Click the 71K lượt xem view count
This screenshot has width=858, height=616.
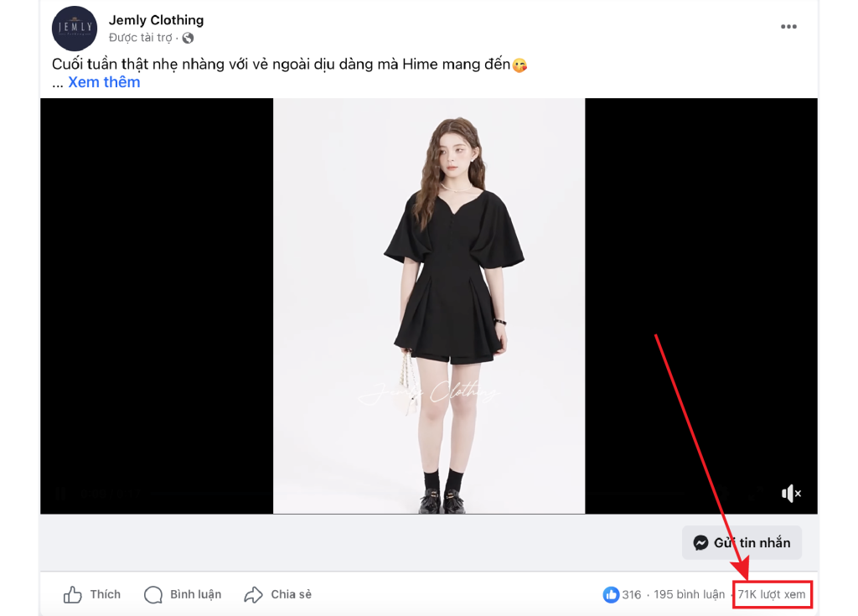coord(772,595)
